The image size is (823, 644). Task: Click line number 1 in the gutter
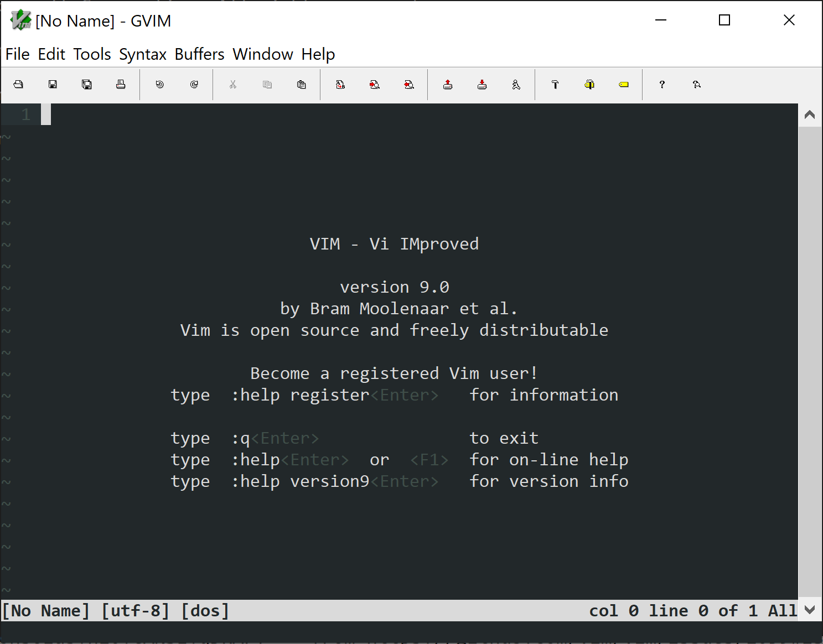point(25,115)
